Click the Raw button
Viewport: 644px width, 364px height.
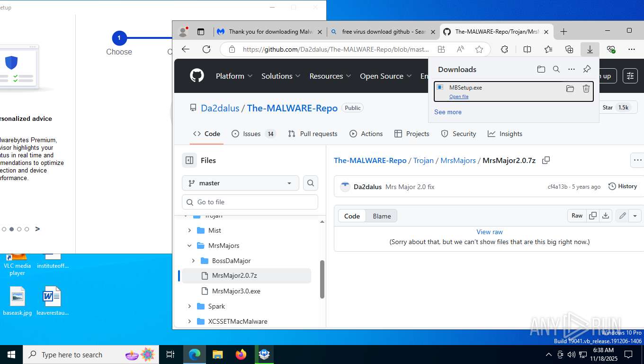coord(577,216)
